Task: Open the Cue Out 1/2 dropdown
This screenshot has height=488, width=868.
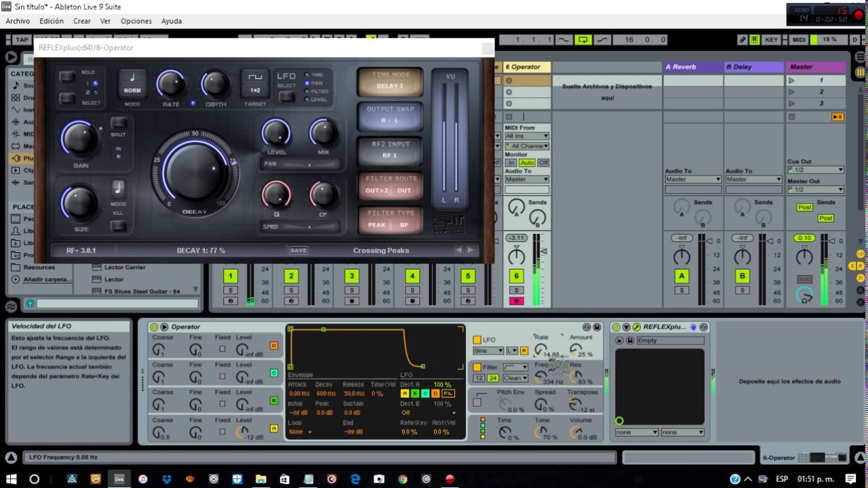Action: (816, 169)
